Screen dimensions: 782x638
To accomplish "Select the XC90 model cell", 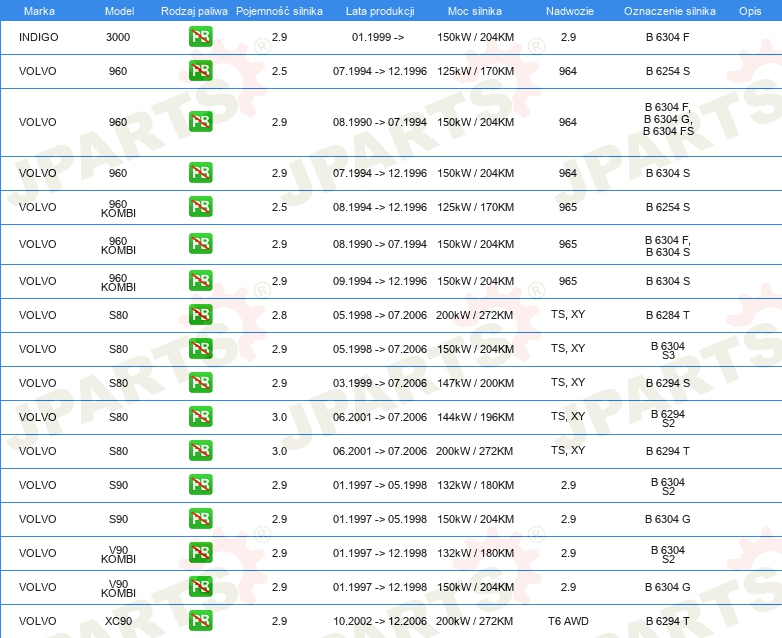I will tap(118, 621).
